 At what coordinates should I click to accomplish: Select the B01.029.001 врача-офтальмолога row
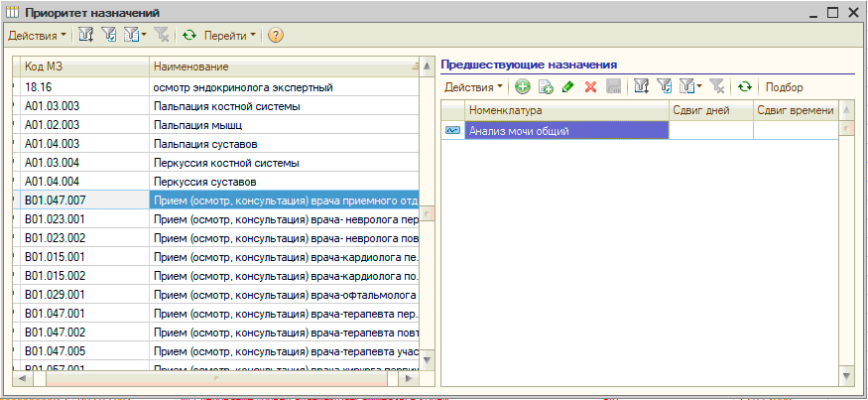pos(218,296)
